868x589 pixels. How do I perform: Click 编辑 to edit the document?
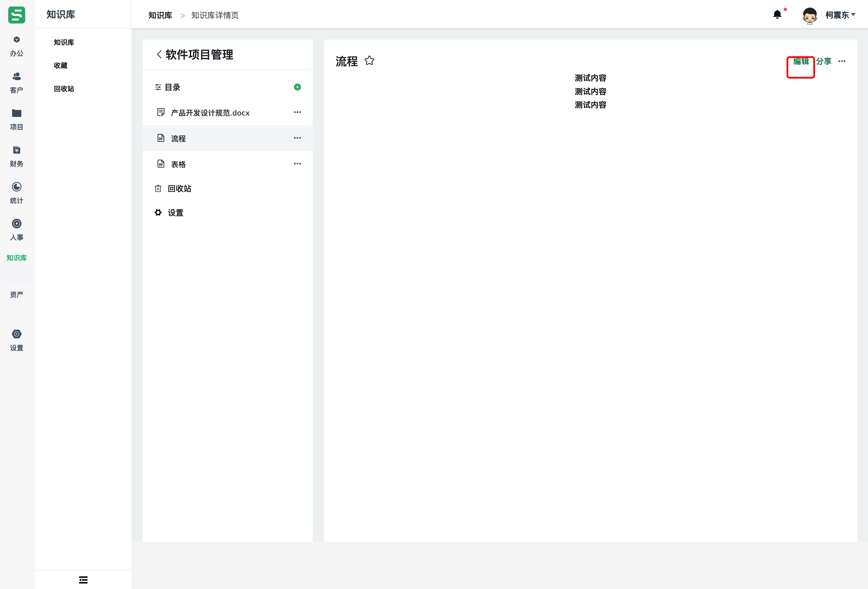[x=801, y=61]
